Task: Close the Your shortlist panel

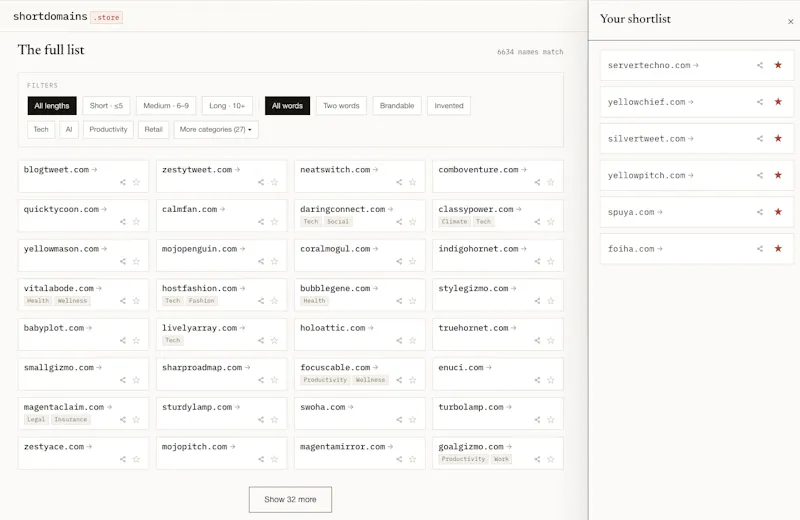Action: point(790,21)
